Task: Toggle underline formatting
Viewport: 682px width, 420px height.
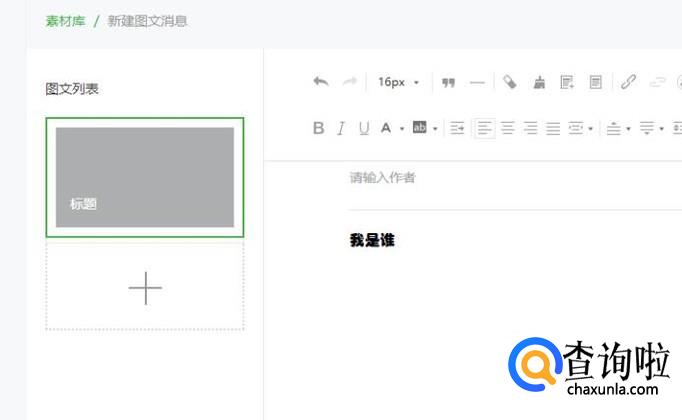Action: 364,128
